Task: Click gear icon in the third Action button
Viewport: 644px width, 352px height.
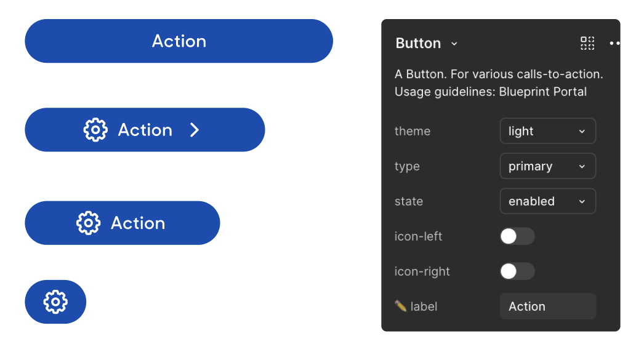Action: click(x=88, y=223)
